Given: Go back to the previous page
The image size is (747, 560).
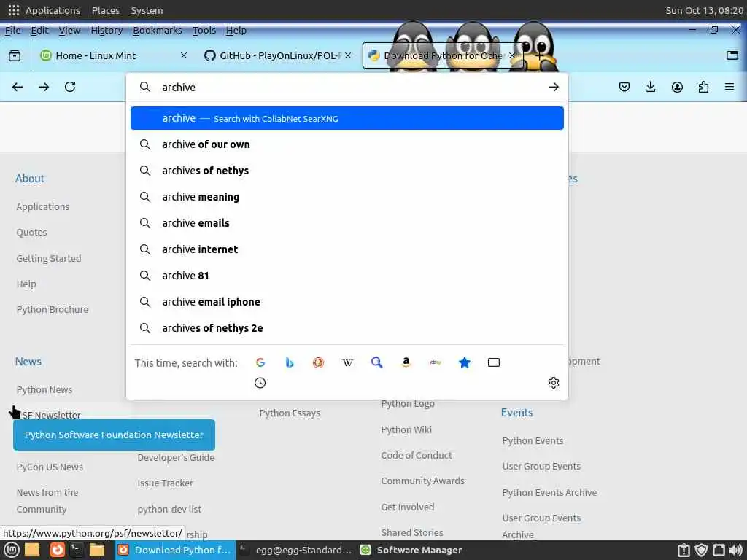Looking at the screenshot, I should [x=18, y=87].
